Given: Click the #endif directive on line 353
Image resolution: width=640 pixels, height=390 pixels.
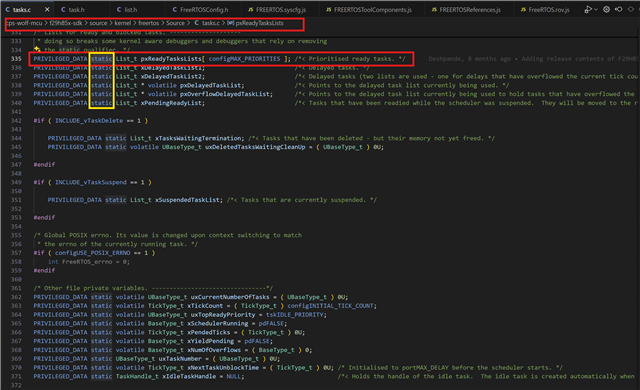Looking at the screenshot, I should coord(44,218).
